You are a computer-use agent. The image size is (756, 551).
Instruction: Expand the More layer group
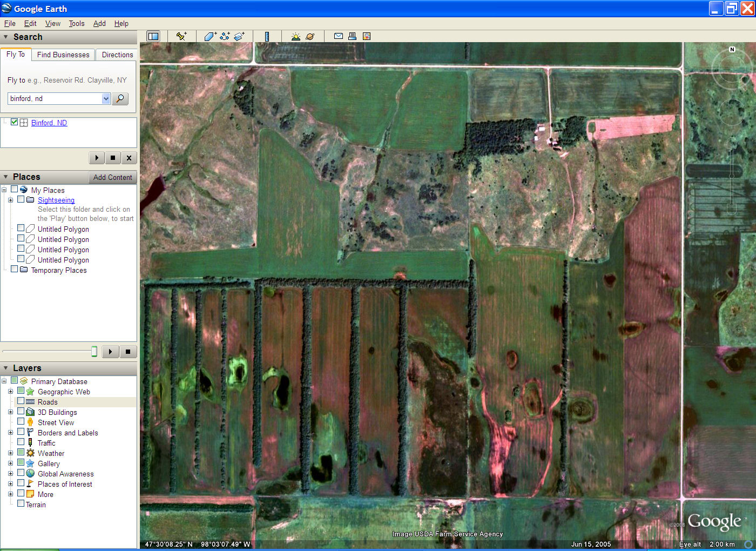click(x=10, y=494)
